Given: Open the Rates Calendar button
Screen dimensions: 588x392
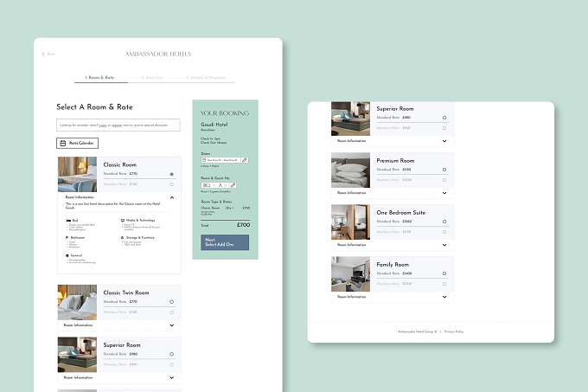Looking at the screenshot, I should click(77, 143).
